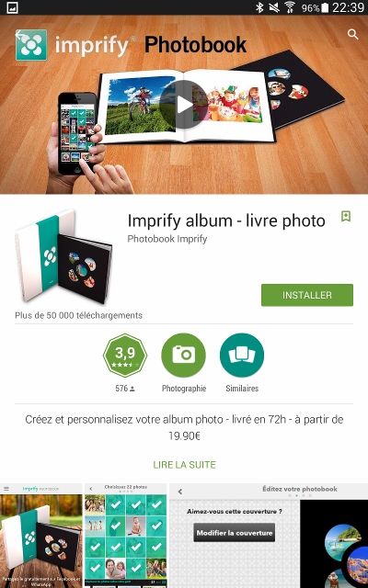Tap the image notification icon in status bar
This screenshot has height=588, width=368.
tap(12, 7)
